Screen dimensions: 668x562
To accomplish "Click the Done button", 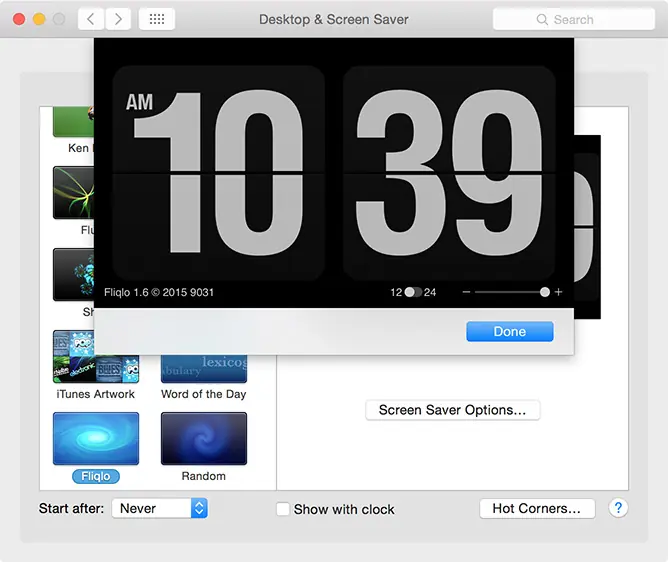I will coord(510,331).
